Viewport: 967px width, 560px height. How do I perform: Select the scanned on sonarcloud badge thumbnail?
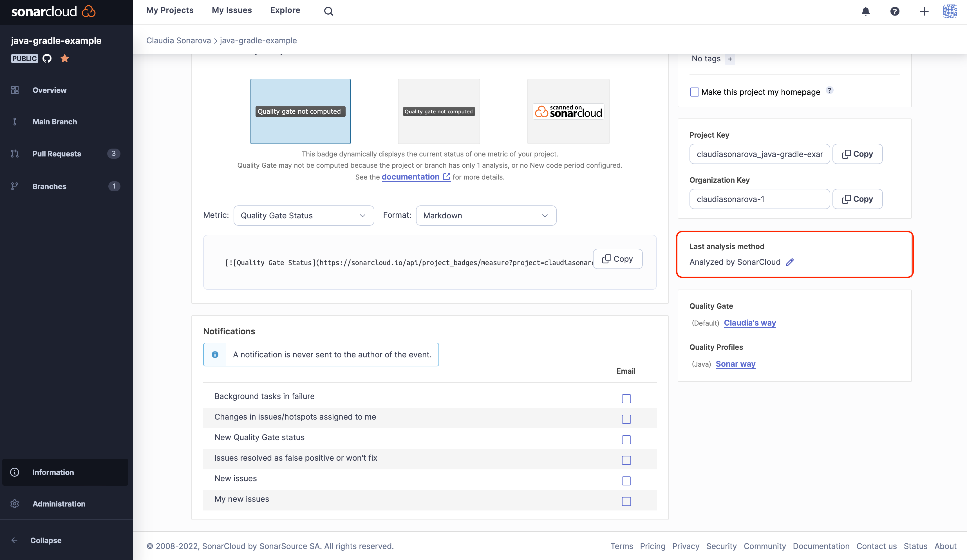click(x=568, y=111)
